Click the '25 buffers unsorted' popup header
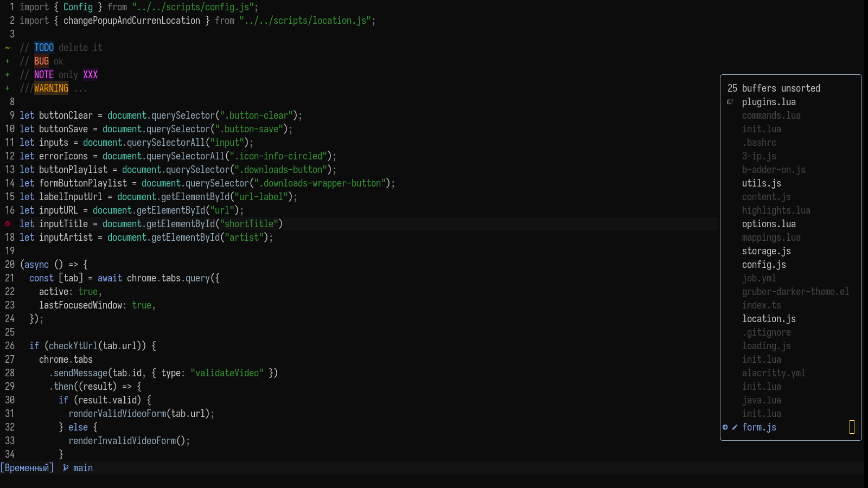Image resolution: width=868 pixels, height=488 pixels. tap(775, 88)
